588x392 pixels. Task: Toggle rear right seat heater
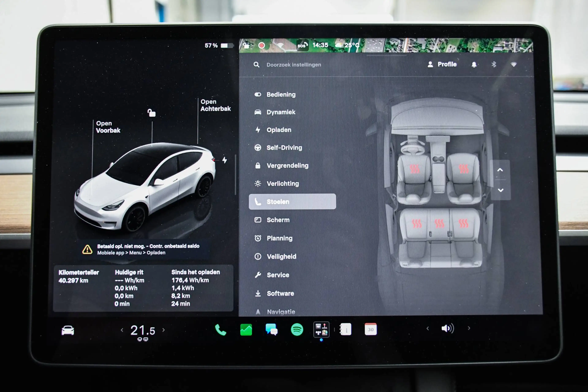point(464,223)
